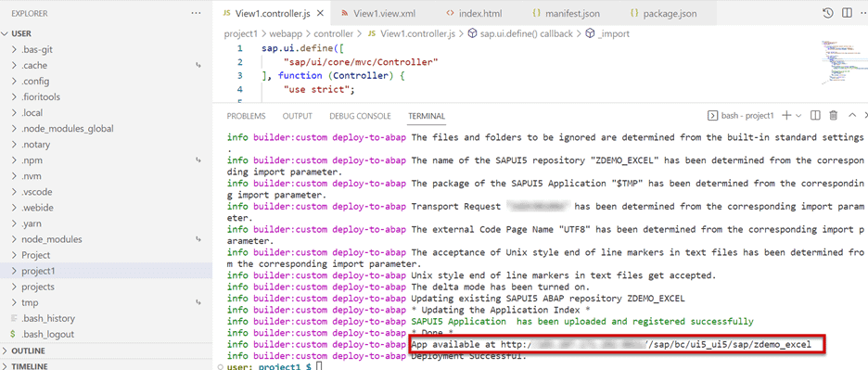Click the sap/ui/core/mvc/Controller string
Image resolution: width=868 pixels, height=370 pixels.
[x=361, y=61]
